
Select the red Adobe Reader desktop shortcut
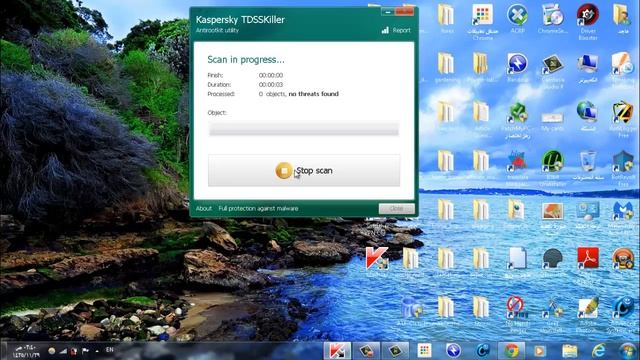click(x=588, y=258)
